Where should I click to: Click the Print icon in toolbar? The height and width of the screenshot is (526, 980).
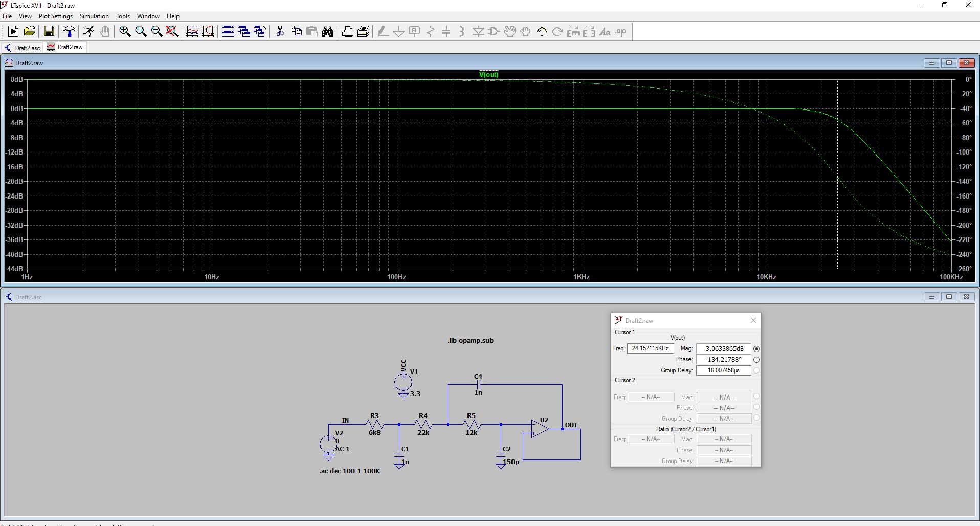click(x=347, y=32)
